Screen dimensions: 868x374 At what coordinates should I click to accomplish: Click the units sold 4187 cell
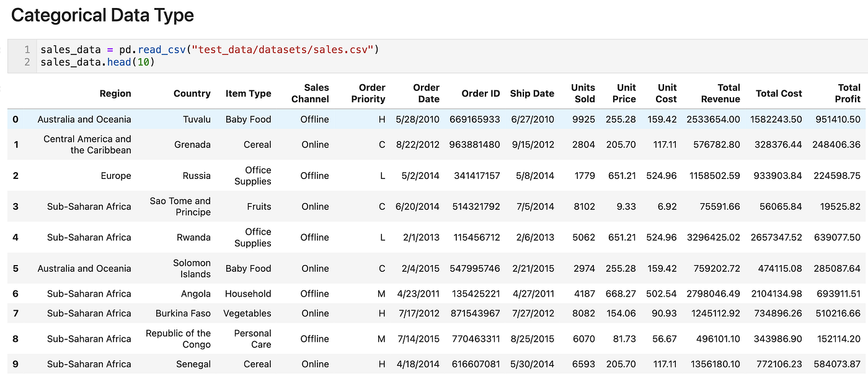tap(583, 294)
